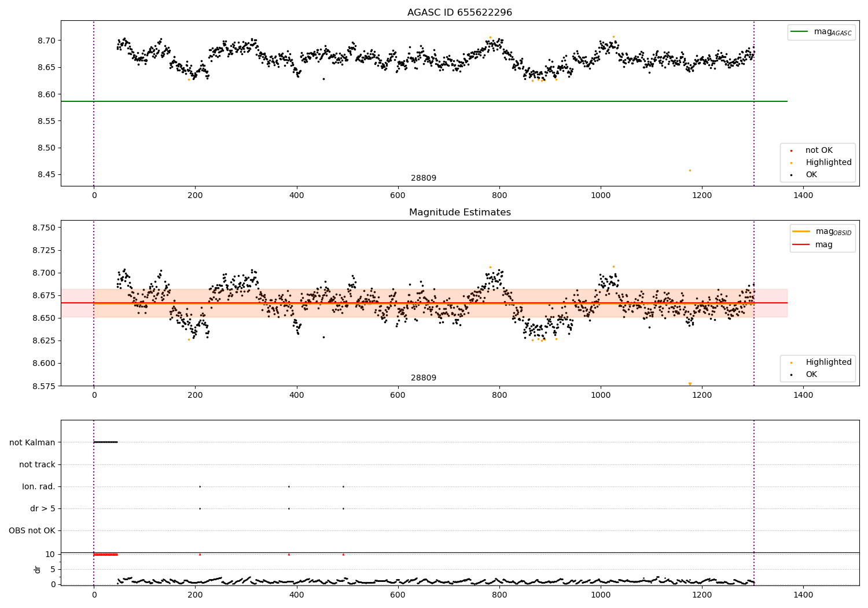Click the 28809 label in the AGASC ID plot

(424, 178)
